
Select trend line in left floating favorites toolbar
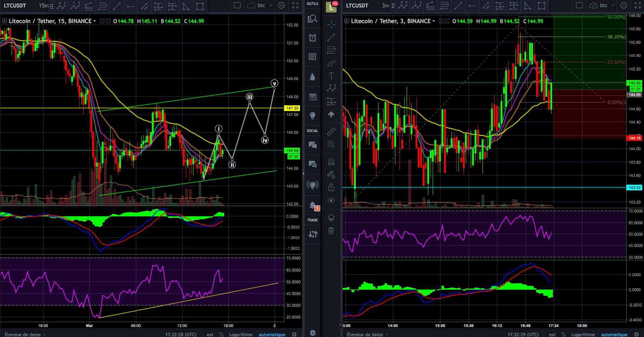point(116,6)
